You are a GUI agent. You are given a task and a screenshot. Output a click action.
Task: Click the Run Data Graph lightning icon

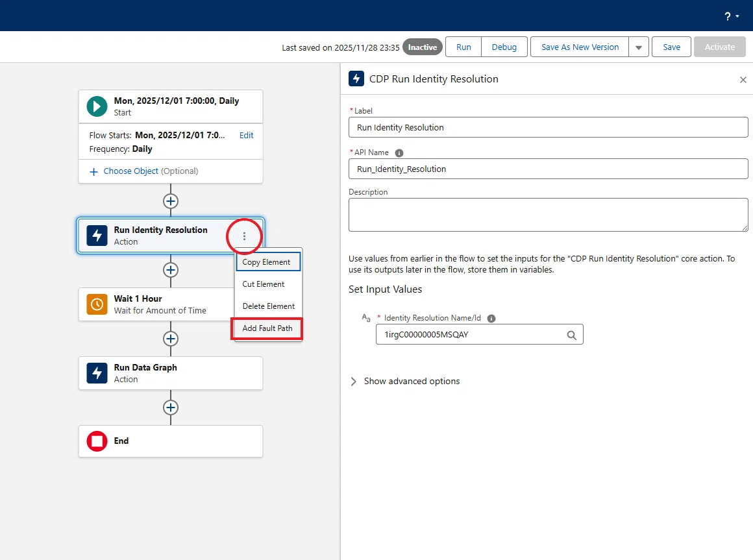pos(97,373)
